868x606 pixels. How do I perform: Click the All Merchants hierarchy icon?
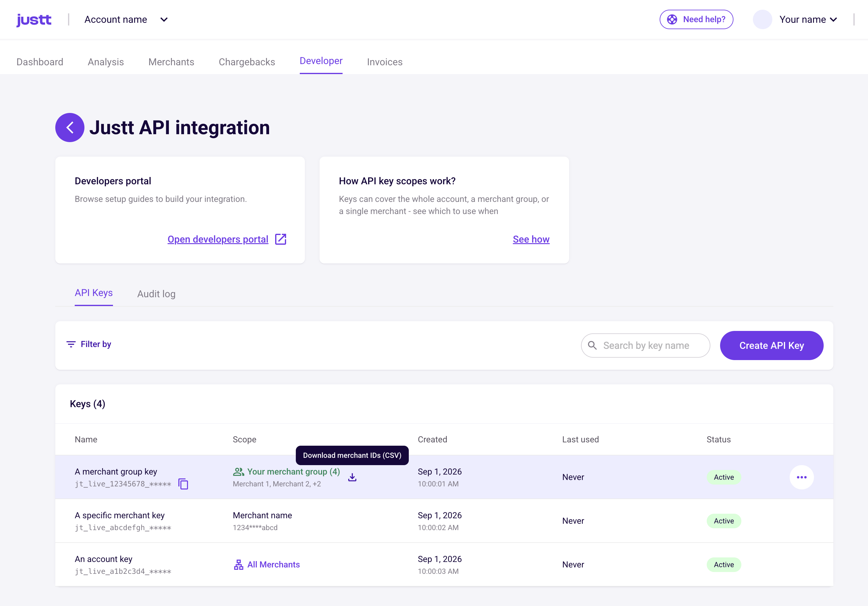[238, 564]
